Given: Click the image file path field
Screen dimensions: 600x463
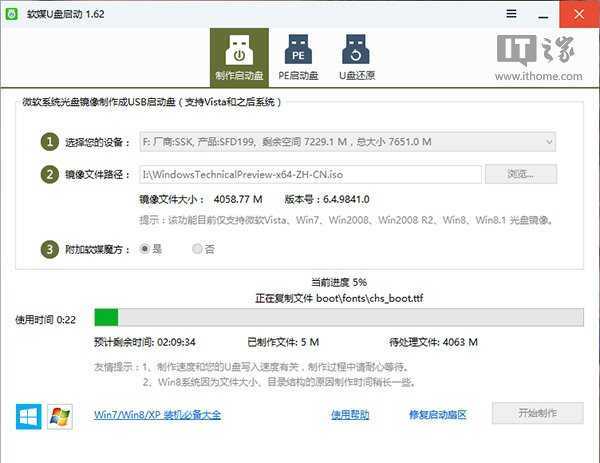Looking at the screenshot, I should 310,174.
